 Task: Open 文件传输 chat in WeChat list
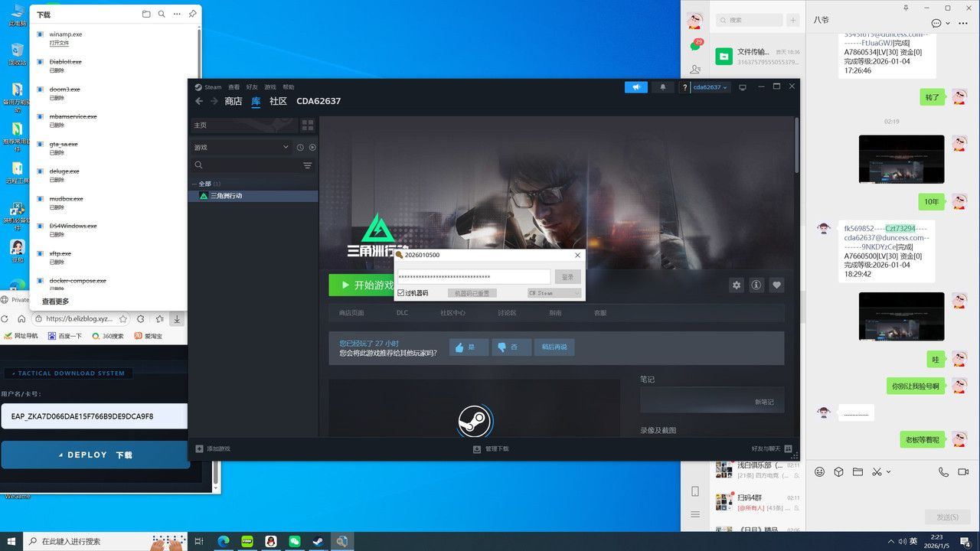point(758,57)
